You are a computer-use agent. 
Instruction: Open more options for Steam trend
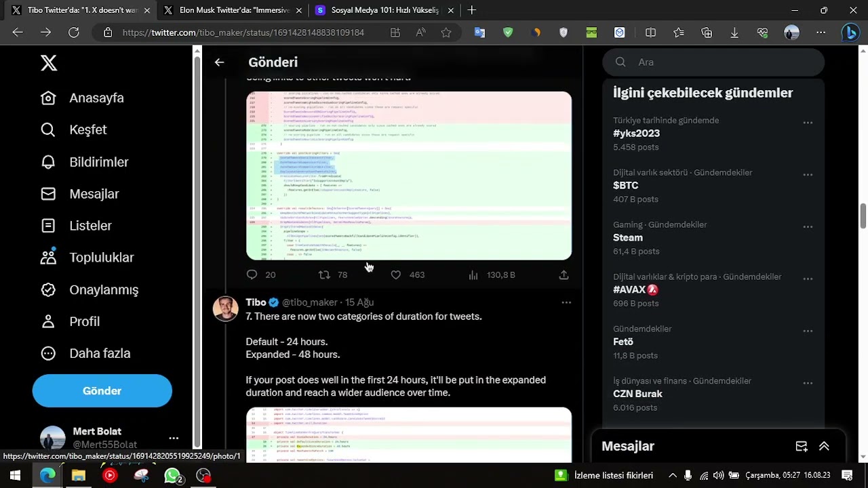point(808,226)
